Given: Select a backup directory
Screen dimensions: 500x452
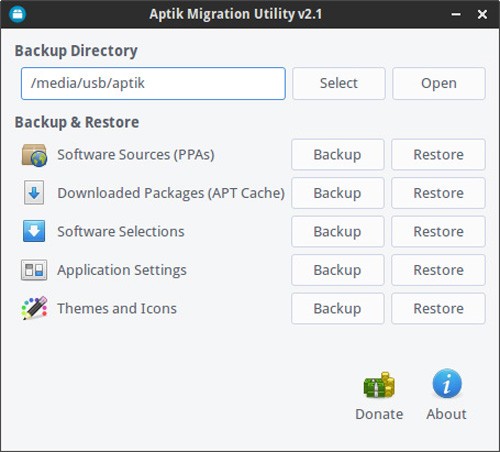Looking at the screenshot, I should tap(339, 83).
